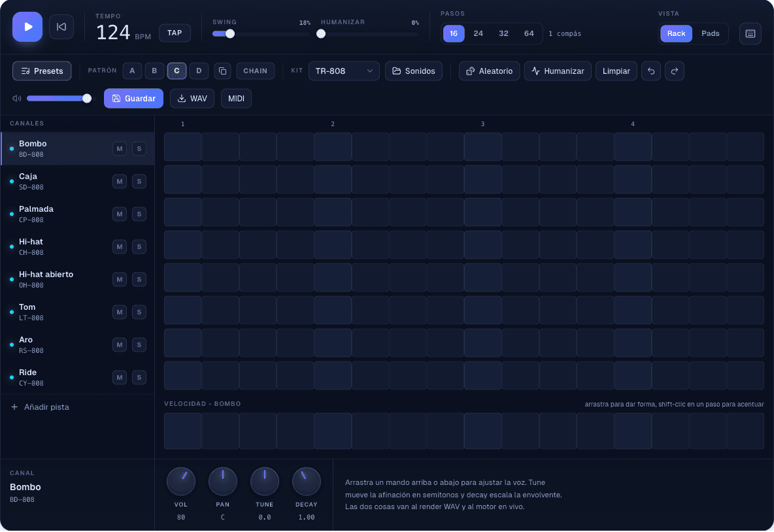Set step count to 24

(x=479, y=33)
